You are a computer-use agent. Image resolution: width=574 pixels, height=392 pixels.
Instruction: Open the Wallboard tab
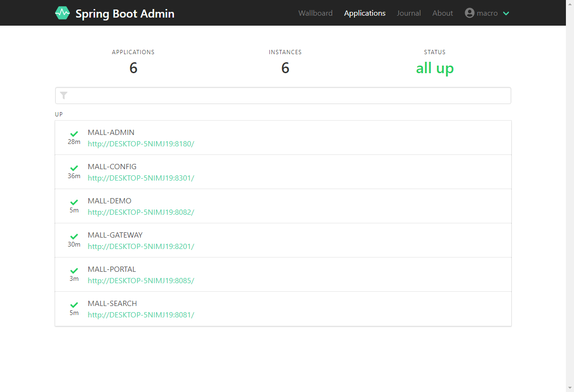[315, 13]
